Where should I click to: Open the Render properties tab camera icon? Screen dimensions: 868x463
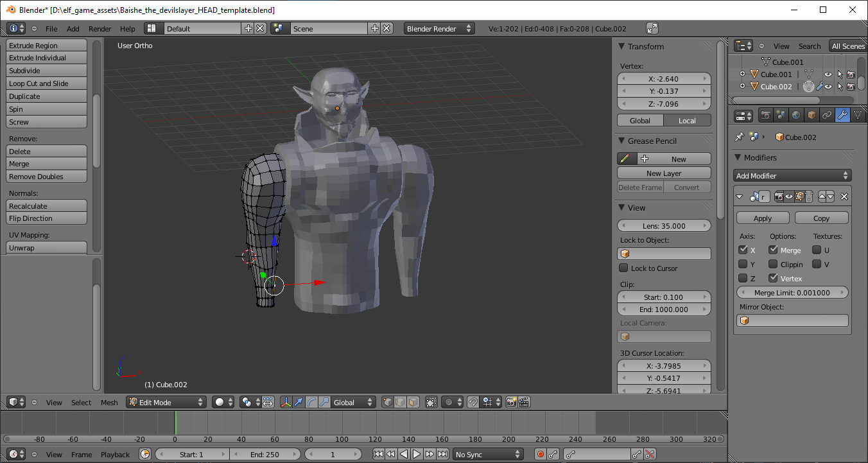(765, 116)
